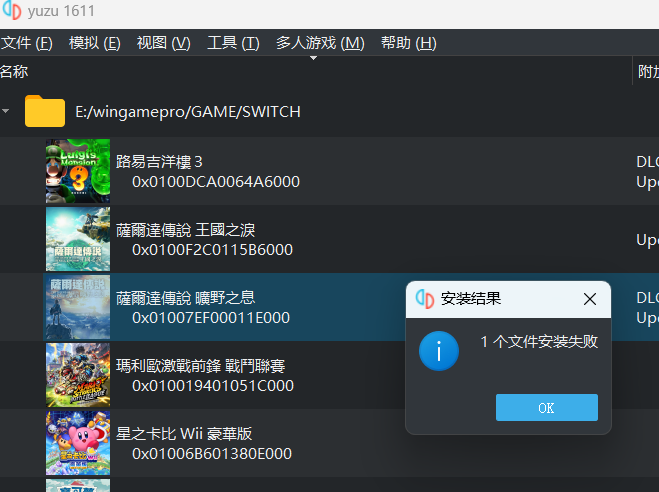
Task: Select game title 薩爾達傳說 曠野之息
Action: 185,298
